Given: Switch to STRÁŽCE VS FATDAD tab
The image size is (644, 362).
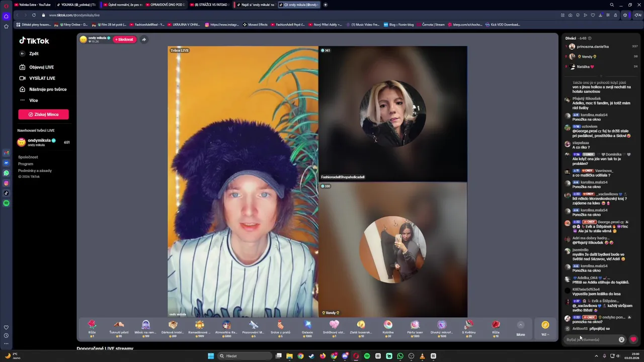Looking at the screenshot, I should [x=209, y=5].
